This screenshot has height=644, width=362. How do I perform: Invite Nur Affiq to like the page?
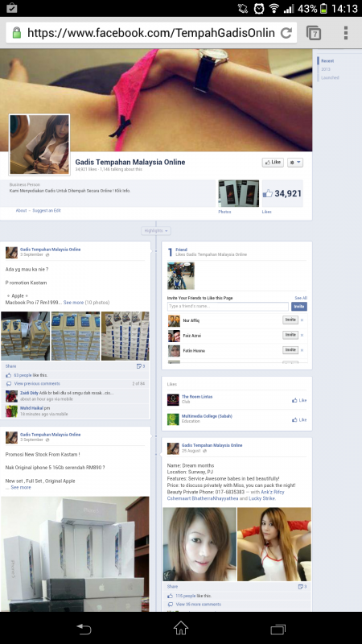click(290, 320)
